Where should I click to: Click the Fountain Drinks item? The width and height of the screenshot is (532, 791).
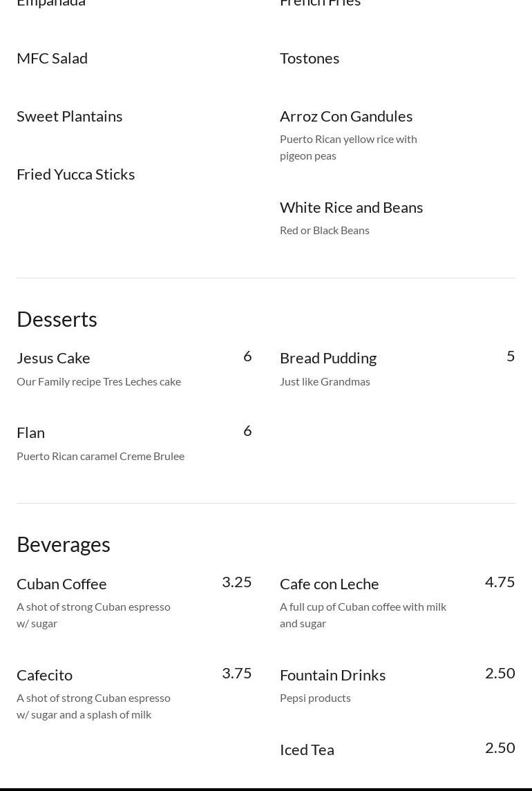(332, 675)
